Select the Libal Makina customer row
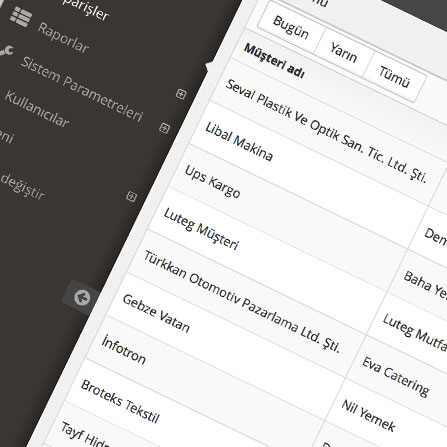 [x=239, y=141]
